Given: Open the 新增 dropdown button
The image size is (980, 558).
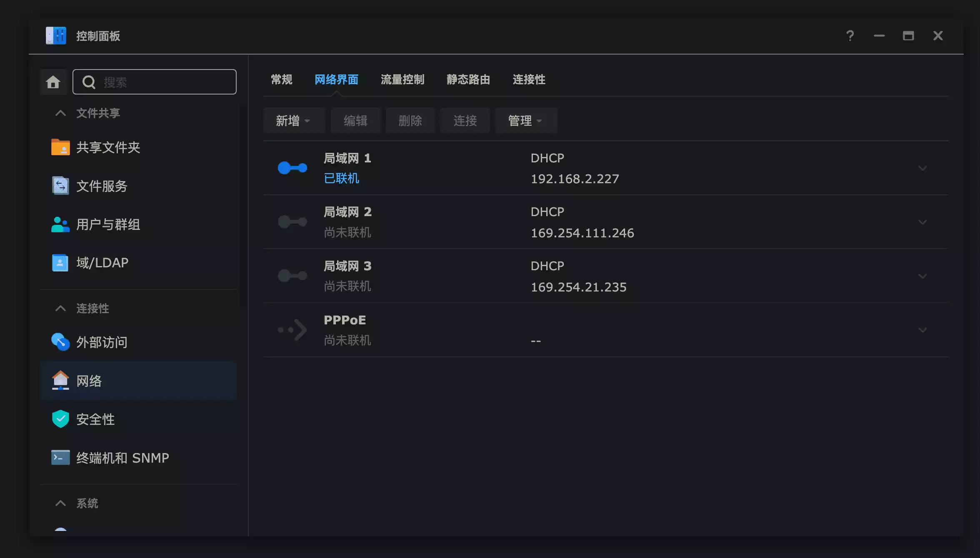Looking at the screenshot, I should (x=293, y=121).
